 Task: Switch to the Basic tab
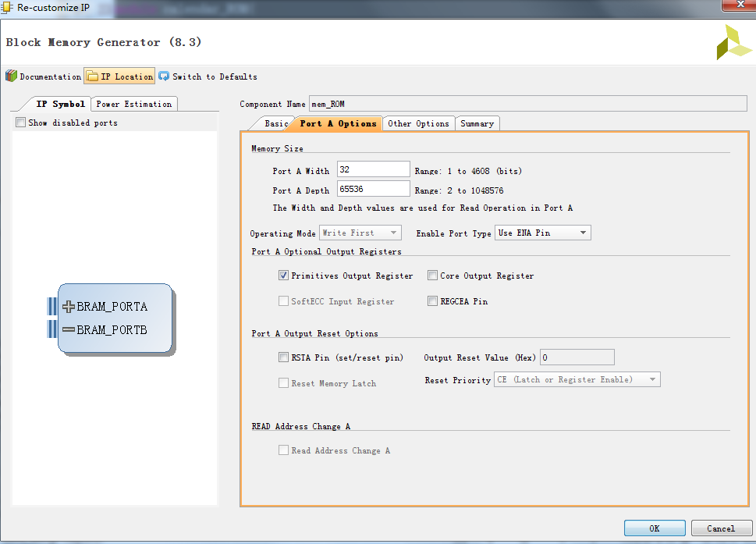pos(275,123)
